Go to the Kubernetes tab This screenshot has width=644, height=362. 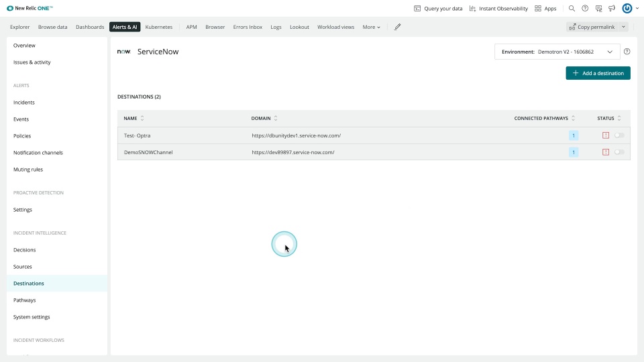pos(159,27)
